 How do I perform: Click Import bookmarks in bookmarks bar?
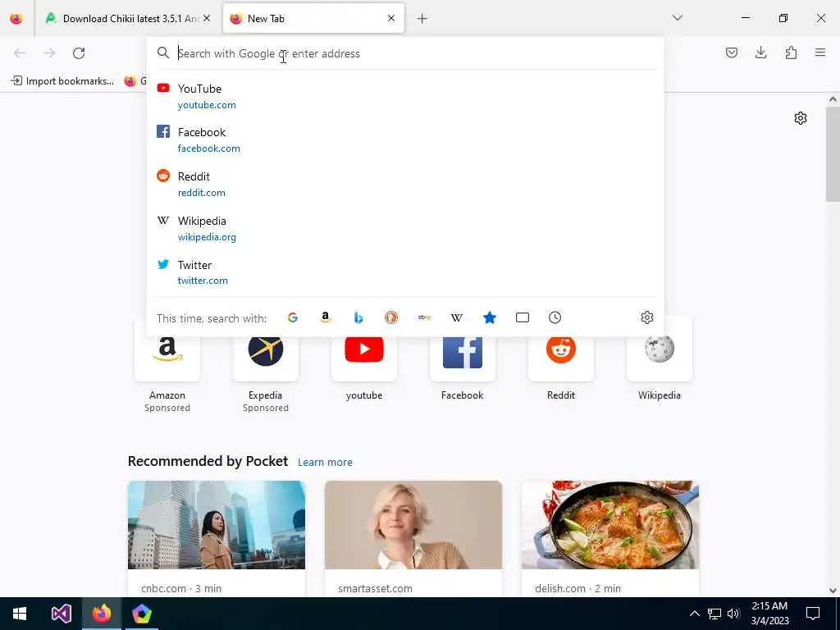[x=62, y=81]
